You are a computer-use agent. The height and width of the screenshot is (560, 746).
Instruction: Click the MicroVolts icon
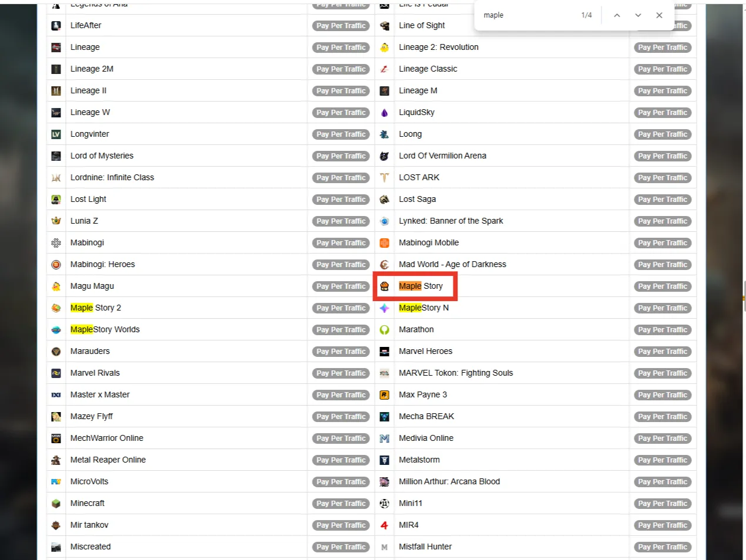pos(56,482)
